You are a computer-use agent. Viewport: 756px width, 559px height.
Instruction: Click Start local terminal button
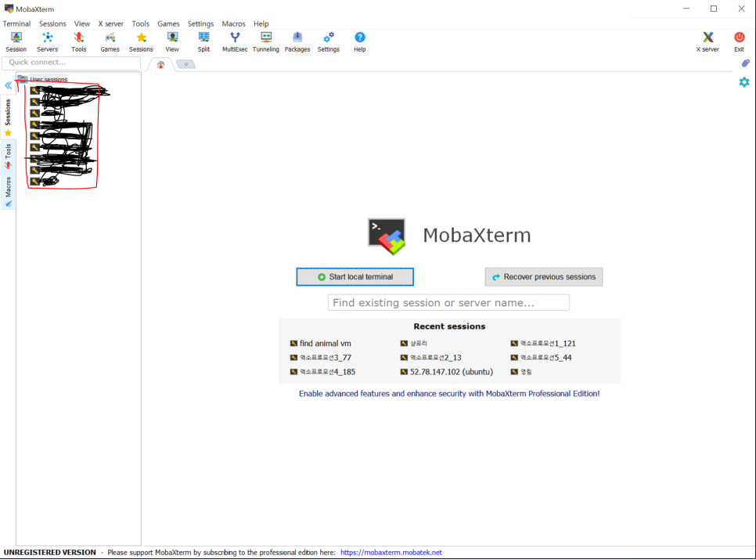(x=355, y=277)
